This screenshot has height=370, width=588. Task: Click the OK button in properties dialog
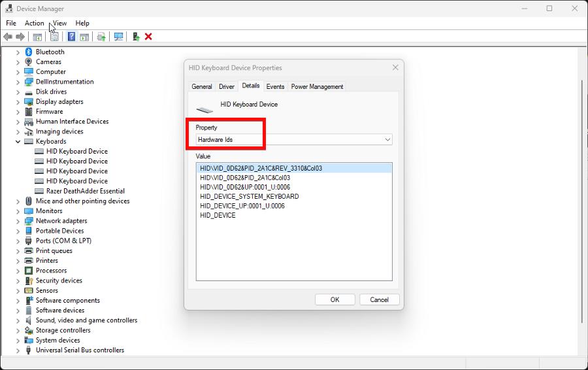point(335,299)
